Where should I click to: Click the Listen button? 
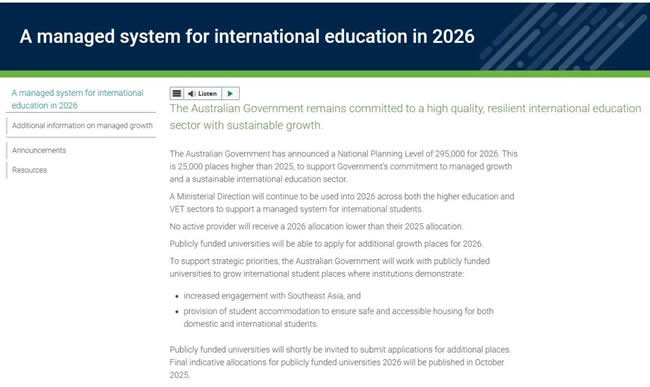tap(203, 94)
